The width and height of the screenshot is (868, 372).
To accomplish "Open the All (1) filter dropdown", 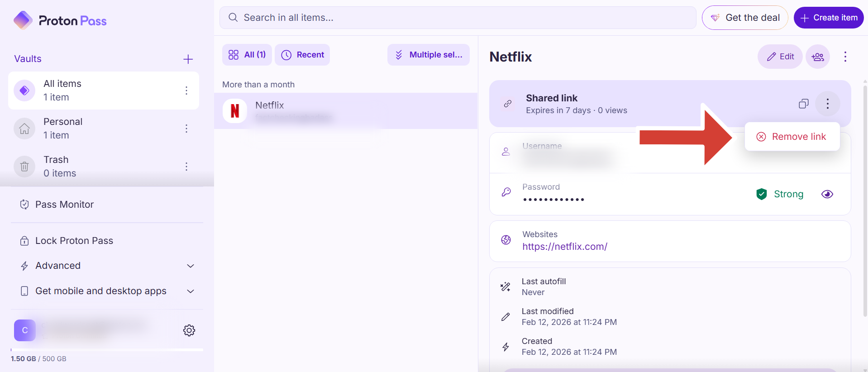I will tap(247, 55).
